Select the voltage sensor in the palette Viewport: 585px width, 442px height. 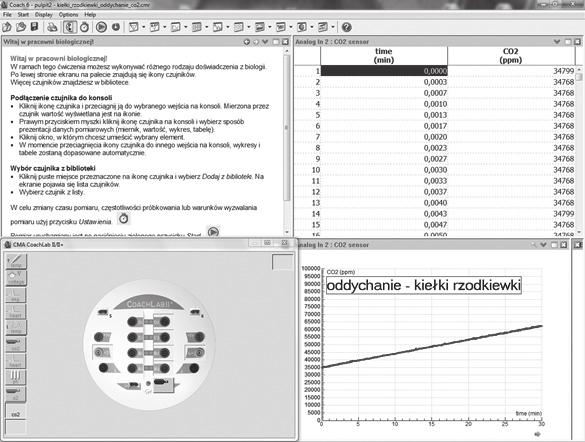click(x=16, y=278)
